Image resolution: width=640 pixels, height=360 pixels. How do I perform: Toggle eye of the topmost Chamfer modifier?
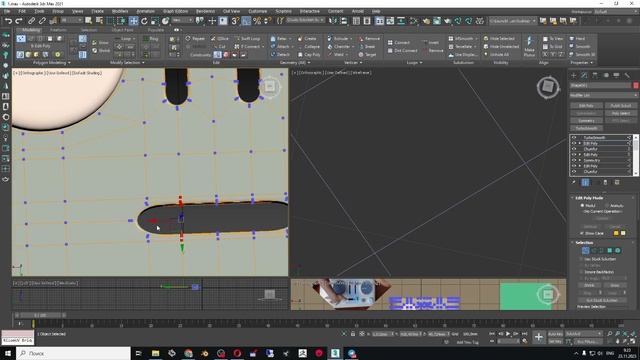[x=574, y=149]
